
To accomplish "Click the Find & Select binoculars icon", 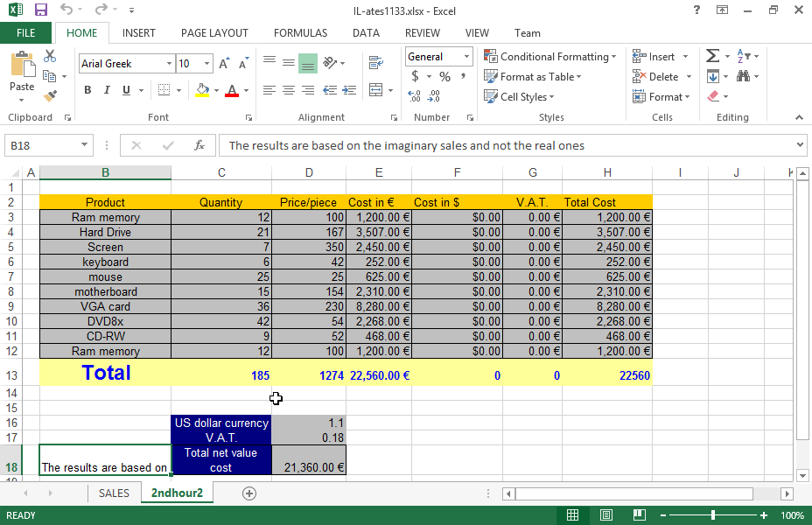I will tap(744, 76).
